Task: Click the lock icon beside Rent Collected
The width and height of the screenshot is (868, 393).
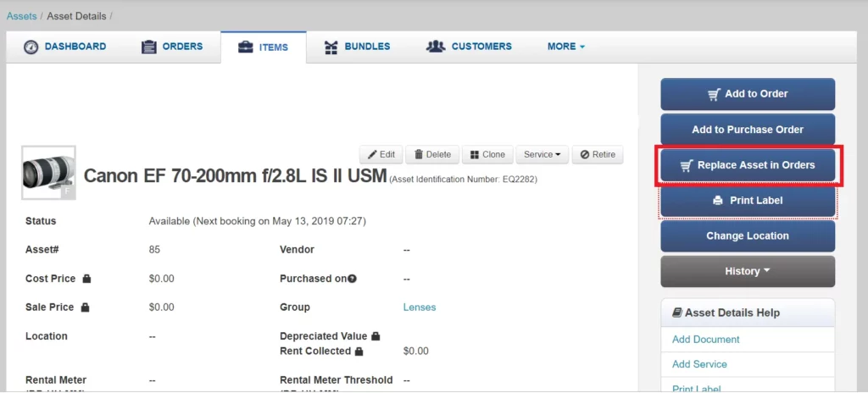Action: 359,351
